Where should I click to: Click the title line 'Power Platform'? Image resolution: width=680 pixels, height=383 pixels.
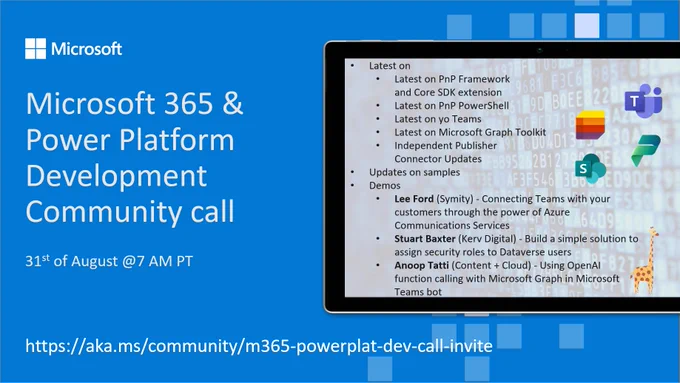pos(130,140)
